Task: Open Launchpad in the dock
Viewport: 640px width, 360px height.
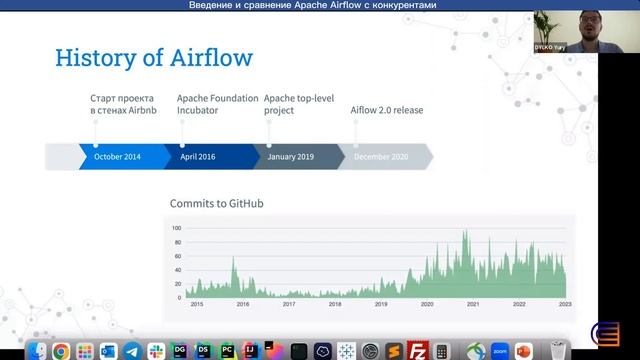Action: (84, 351)
